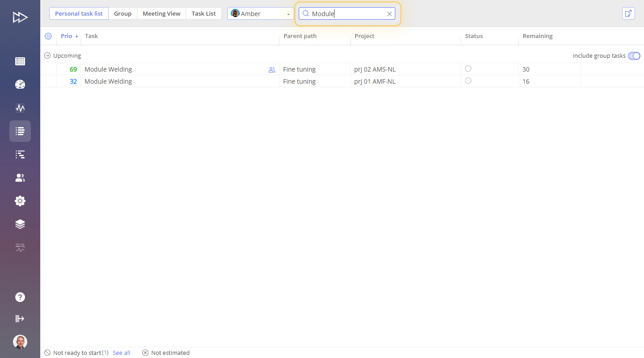Mark status circle for prj 01 AMF-NL task
Screen dimensions: 644x358
[x=468, y=81]
